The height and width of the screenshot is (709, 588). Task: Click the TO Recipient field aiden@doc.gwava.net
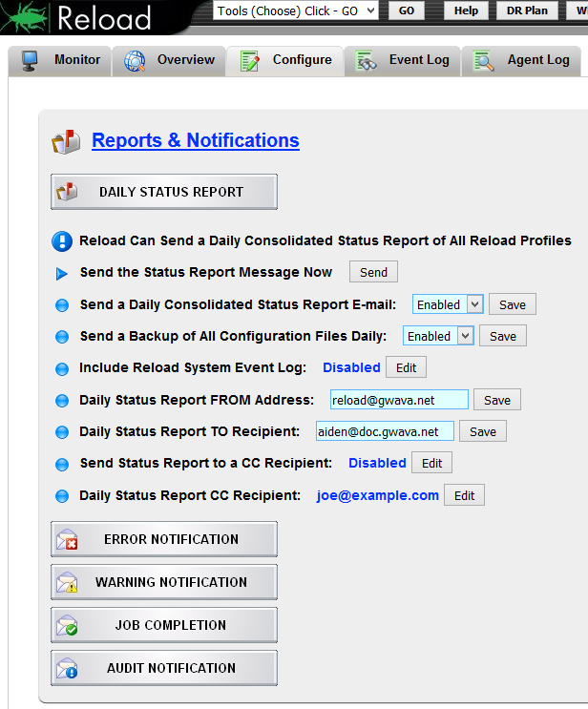385,431
